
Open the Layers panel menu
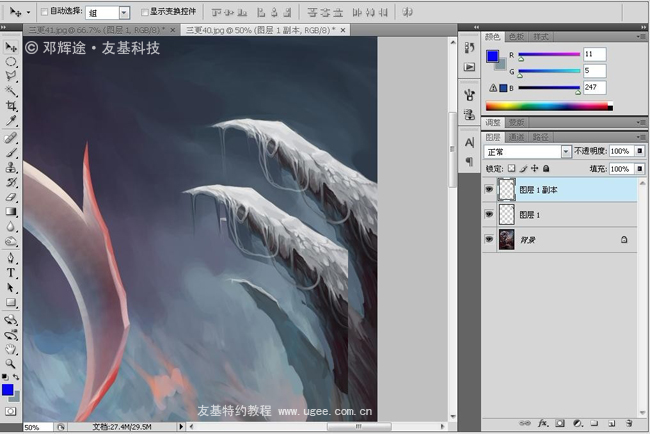[x=641, y=137]
